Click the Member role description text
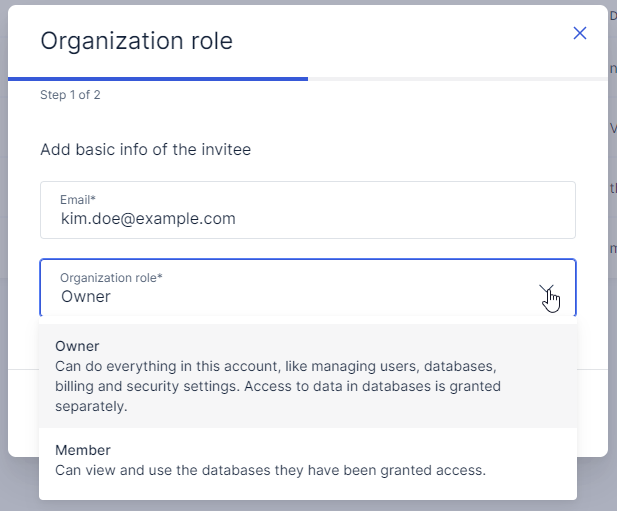617x511 pixels. tap(270, 469)
